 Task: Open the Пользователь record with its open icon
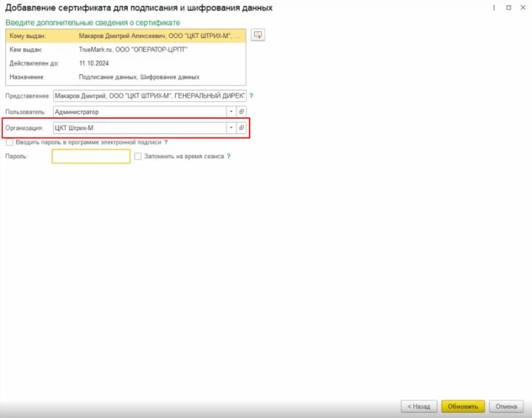[241, 112]
